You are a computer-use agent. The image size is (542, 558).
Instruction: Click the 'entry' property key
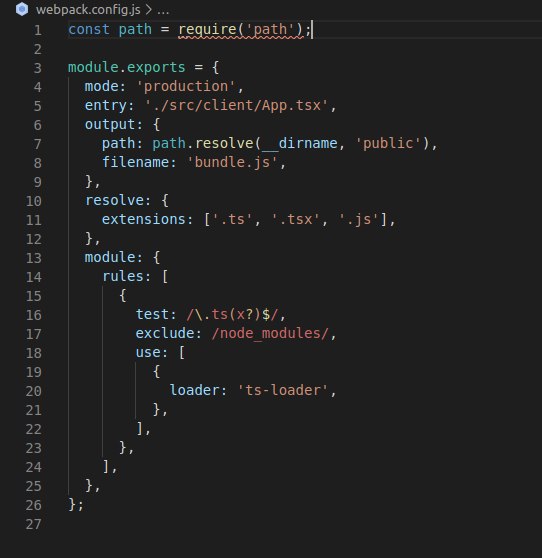(106, 106)
